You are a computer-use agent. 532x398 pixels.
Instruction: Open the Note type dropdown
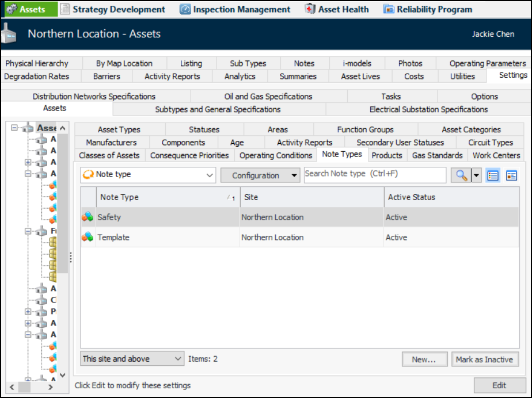point(148,175)
